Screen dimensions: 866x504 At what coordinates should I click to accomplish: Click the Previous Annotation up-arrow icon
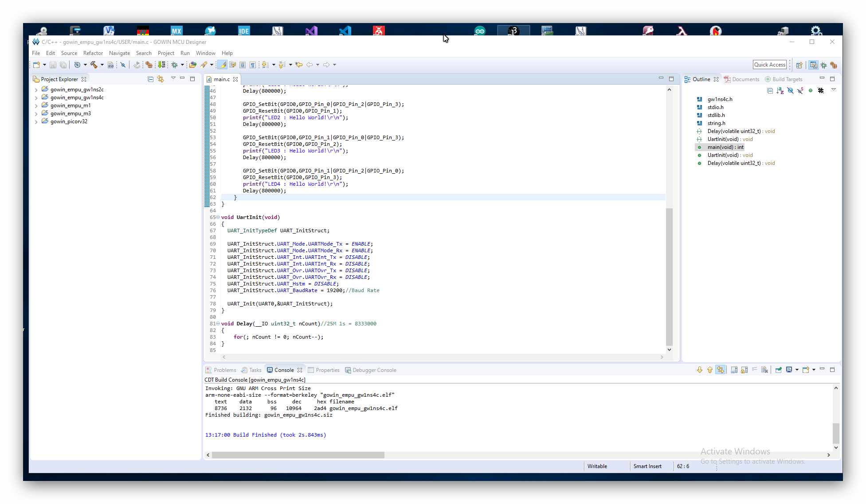tap(282, 65)
